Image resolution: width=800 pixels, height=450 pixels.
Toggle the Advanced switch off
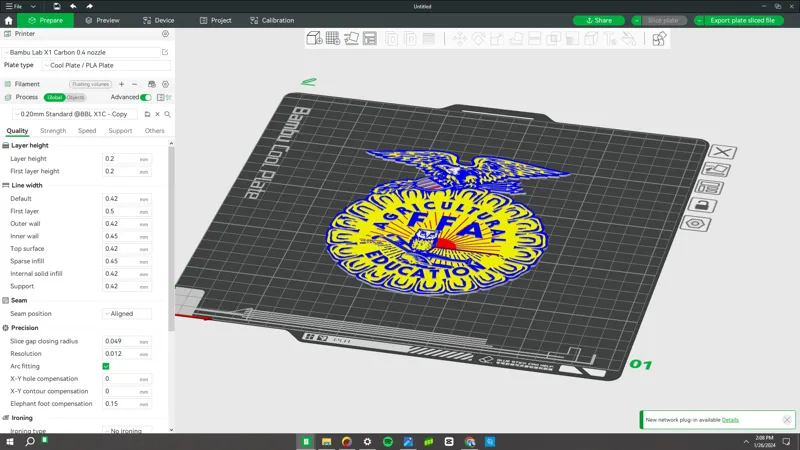tap(146, 97)
